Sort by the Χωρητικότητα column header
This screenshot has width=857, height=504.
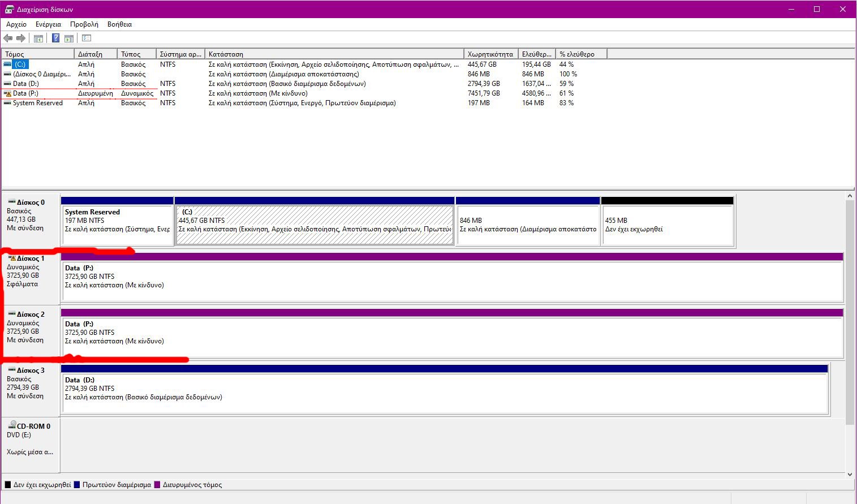(490, 54)
